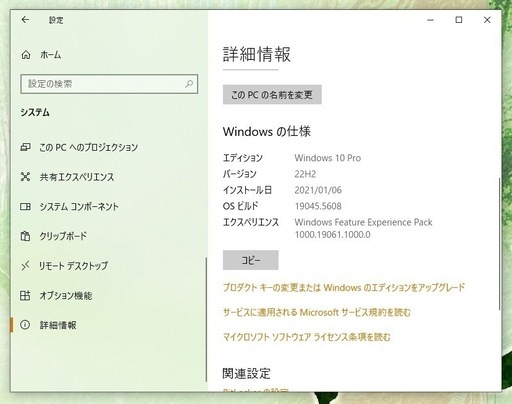This screenshot has width=512, height=404.
Task: Click Windows 10 Pro edition value
Action: [328, 158]
